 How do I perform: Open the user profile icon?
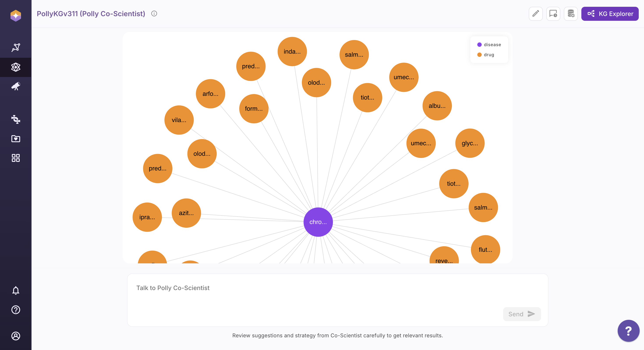coord(16,336)
